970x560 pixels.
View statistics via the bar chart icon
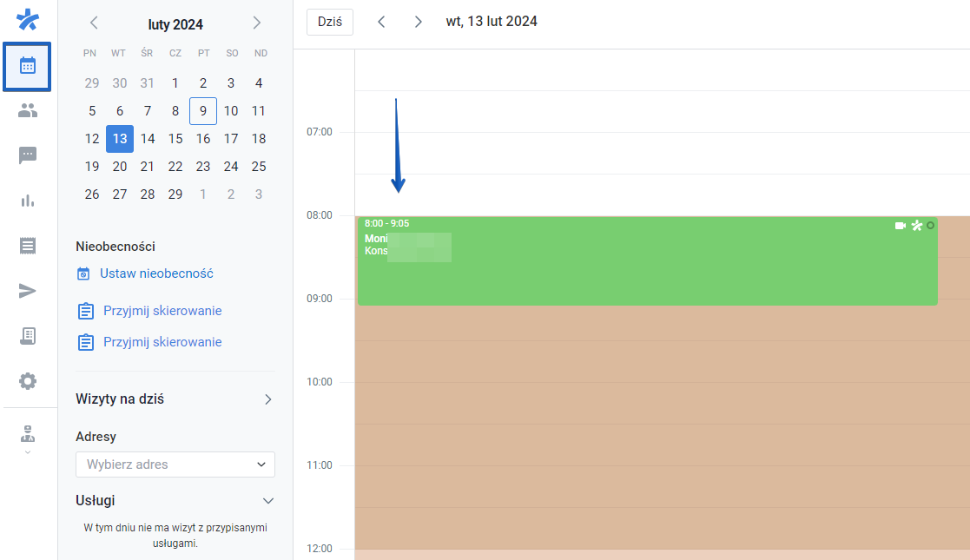[27, 201]
